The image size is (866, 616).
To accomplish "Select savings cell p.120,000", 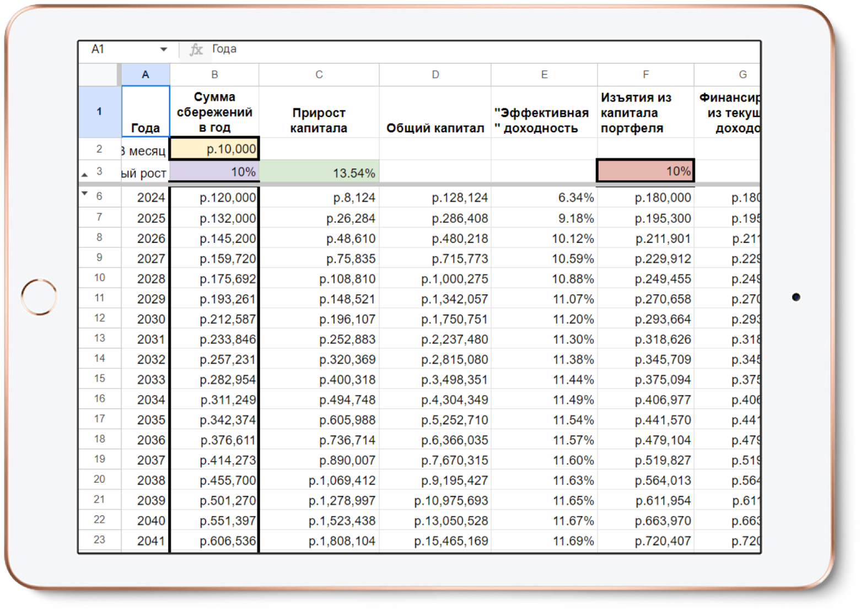I will [x=214, y=198].
